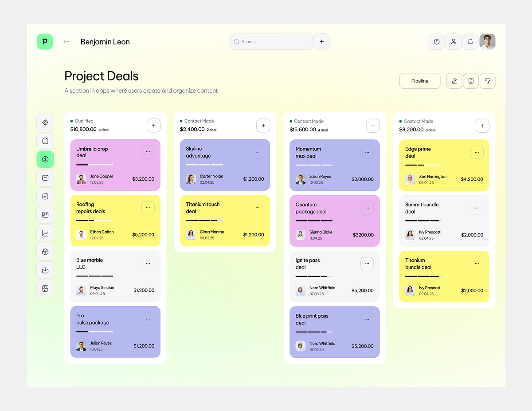Screen dimensions: 532x411
Task: Click the sticky note icon
Action: tap(471, 81)
